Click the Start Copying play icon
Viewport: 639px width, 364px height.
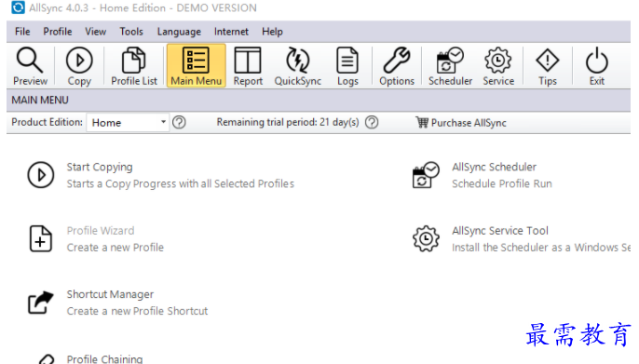click(x=40, y=175)
